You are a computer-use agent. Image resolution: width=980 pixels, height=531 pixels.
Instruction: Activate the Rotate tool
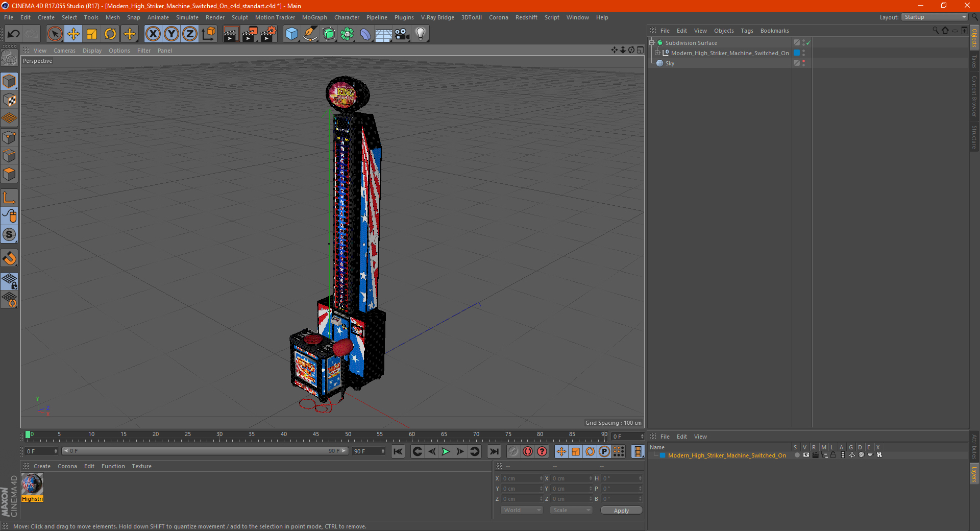110,34
